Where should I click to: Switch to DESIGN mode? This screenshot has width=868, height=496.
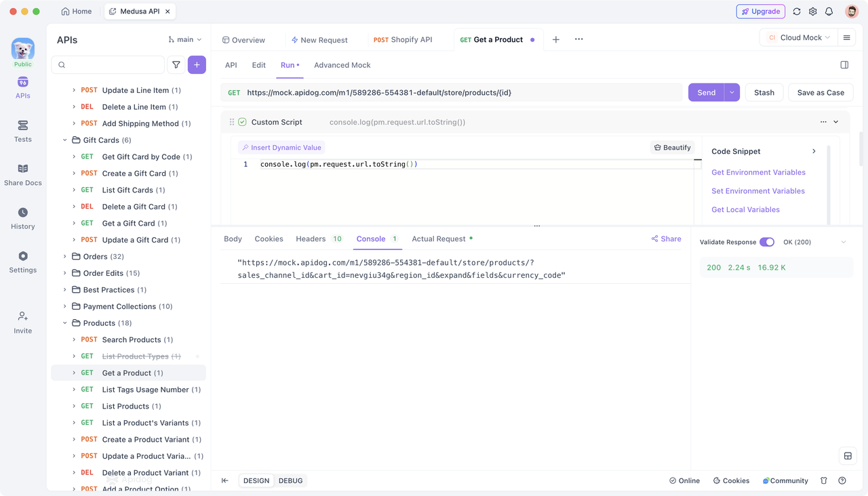click(x=256, y=480)
